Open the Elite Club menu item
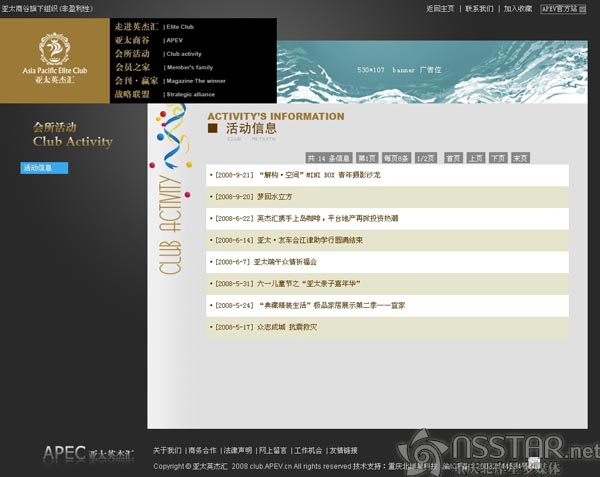 click(x=182, y=25)
